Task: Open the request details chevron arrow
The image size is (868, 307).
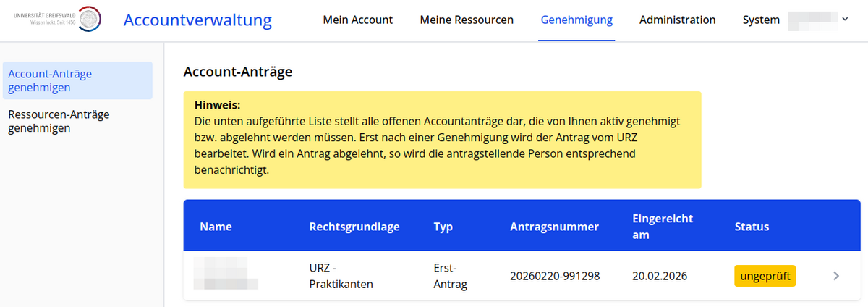Action: 836,276
